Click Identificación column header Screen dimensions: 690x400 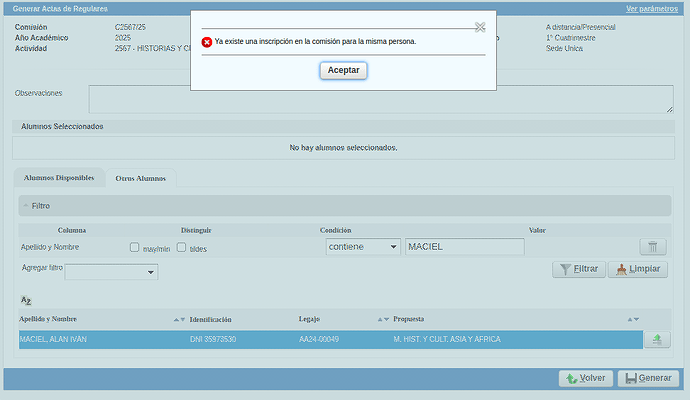pyautogui.click(x=210, y=319)
